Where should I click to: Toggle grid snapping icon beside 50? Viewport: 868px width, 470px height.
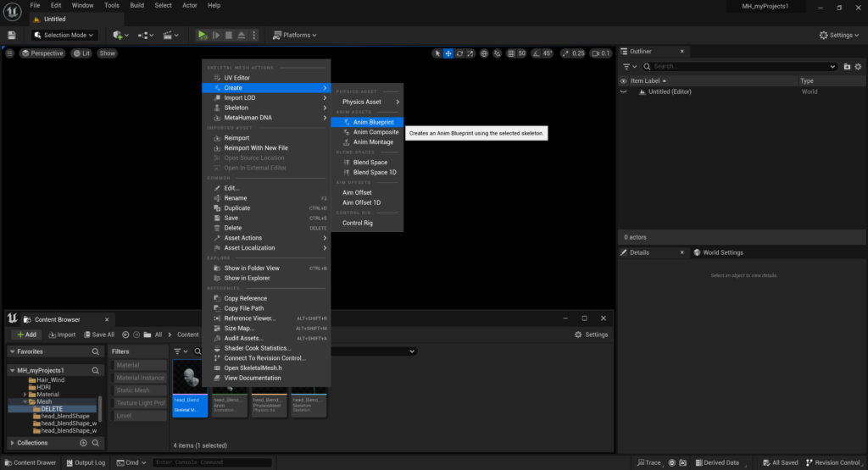pos(511,53)
